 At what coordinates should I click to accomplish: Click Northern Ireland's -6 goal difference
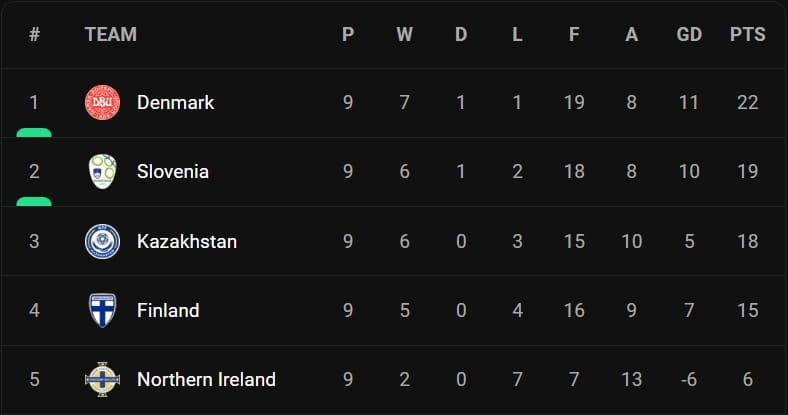pos(689,379)
